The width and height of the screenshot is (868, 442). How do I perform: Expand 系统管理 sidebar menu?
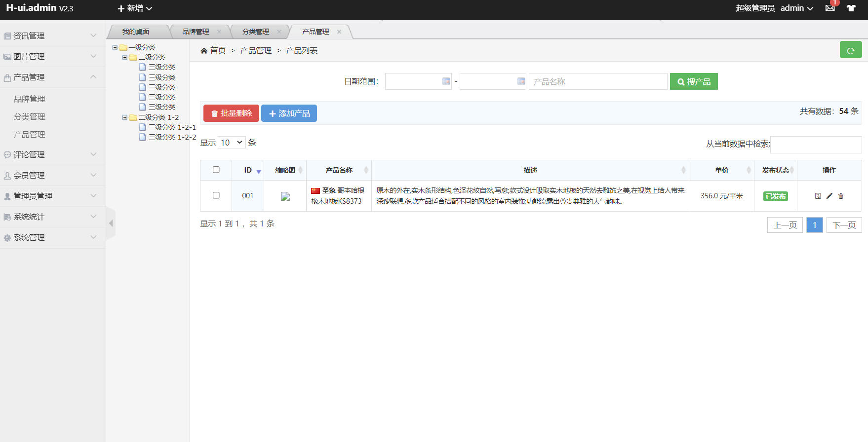pos(53,237)
